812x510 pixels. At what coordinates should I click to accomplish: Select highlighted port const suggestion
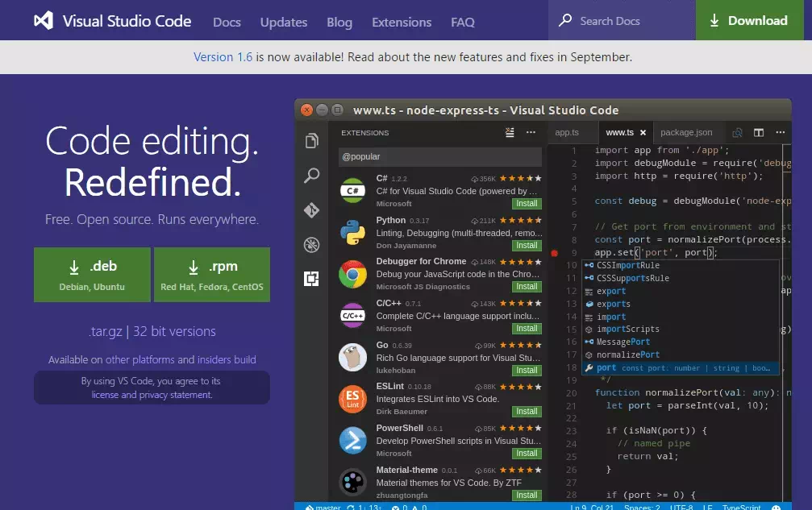[680, 367]
